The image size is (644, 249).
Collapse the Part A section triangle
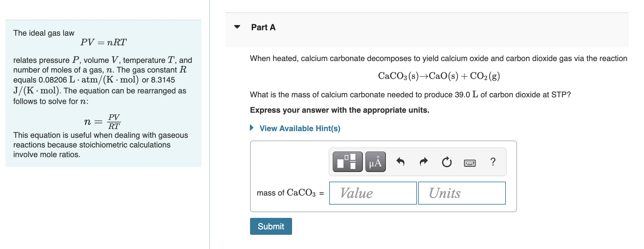click(237, 27)
